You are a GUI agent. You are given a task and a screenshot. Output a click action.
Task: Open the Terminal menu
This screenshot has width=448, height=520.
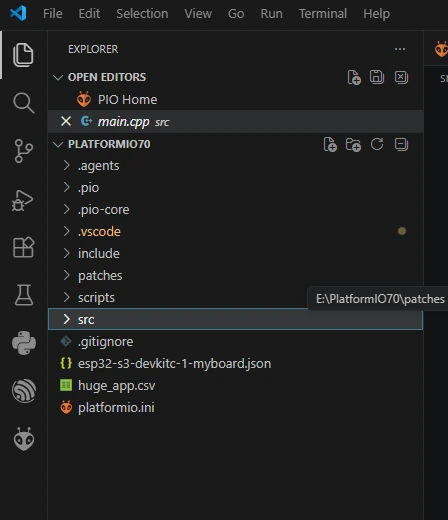coord(323,14)
